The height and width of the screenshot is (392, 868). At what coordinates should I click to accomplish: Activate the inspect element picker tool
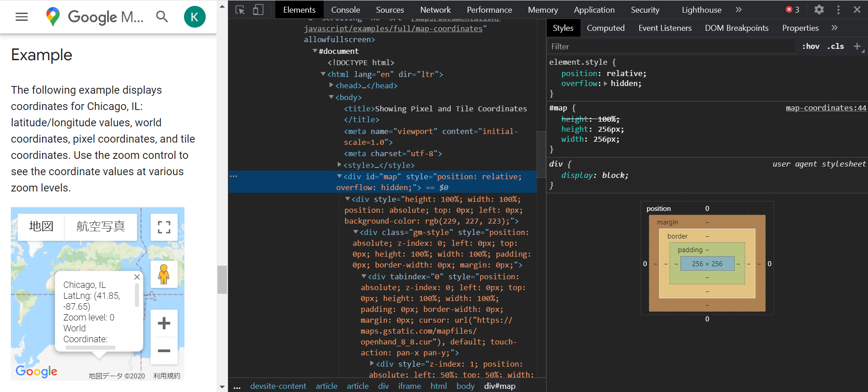point(240,10)
